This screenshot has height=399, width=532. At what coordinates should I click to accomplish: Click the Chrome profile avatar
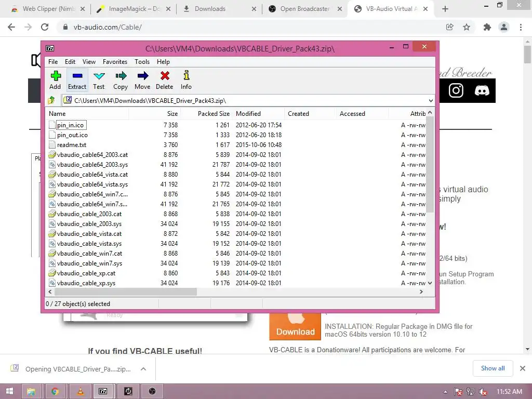click(504, 27)
